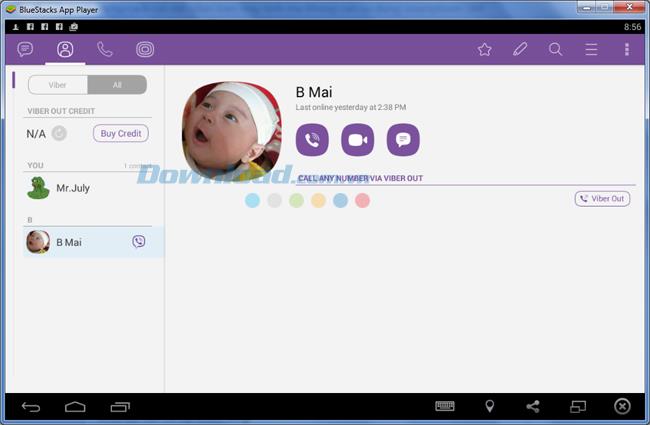The image size is (650, 425).
Task: Start free call with B Mai
Action: click(x=312, y=140)
